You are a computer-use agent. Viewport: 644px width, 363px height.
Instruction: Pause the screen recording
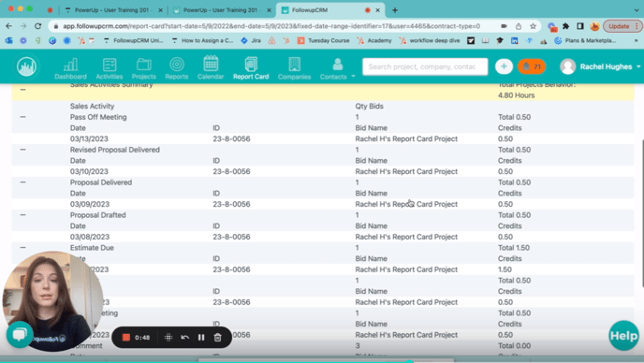(x=201, y=338)
